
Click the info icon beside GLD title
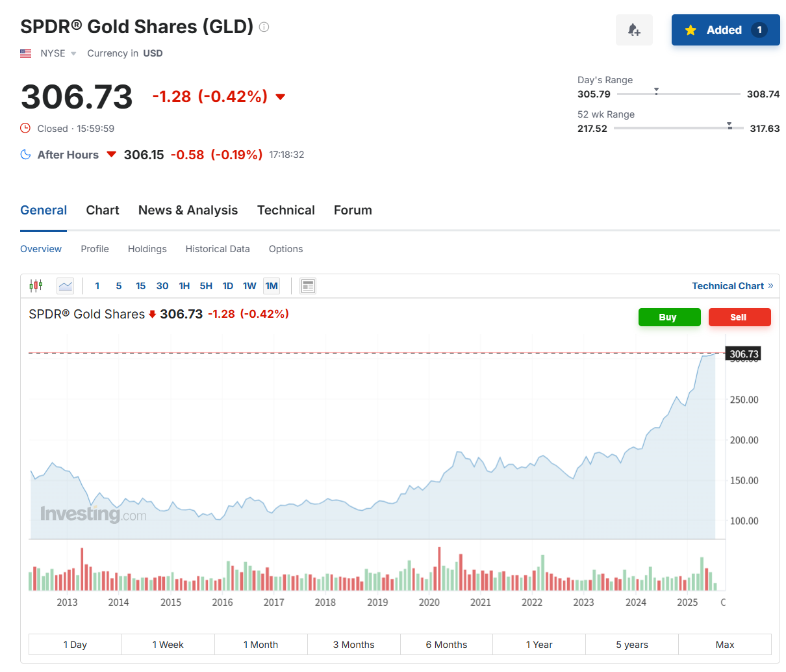coord(264,27)
